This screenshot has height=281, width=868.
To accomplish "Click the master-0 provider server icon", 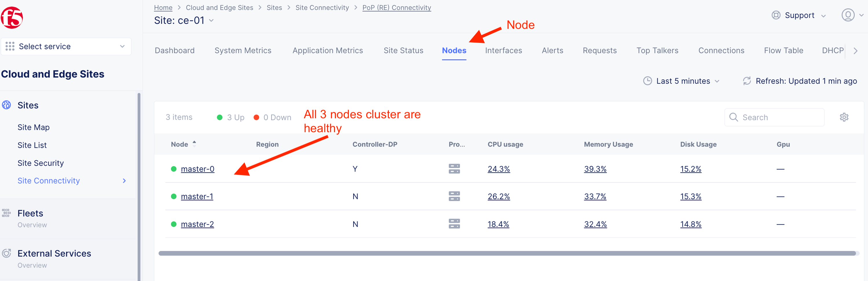I will (x=454, y=169).
